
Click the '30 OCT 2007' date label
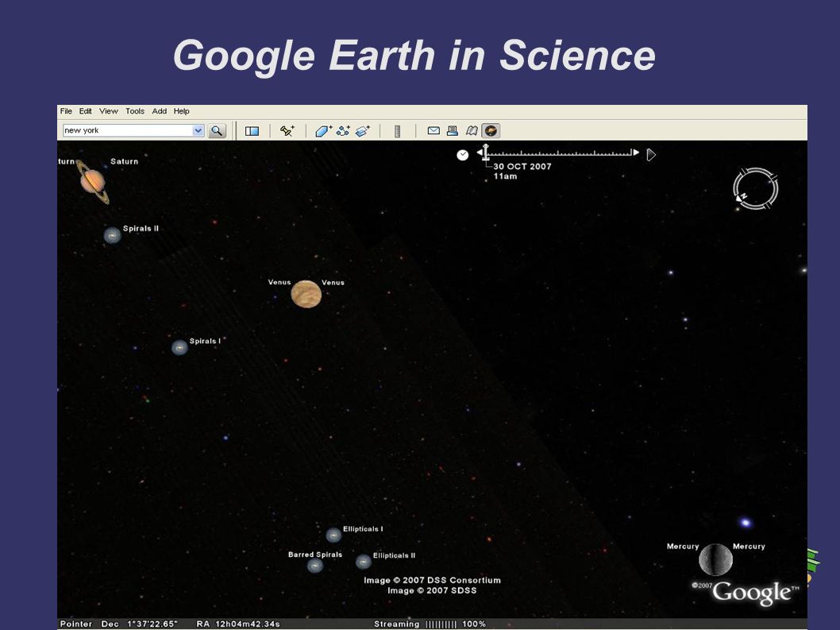click(522, 166)
